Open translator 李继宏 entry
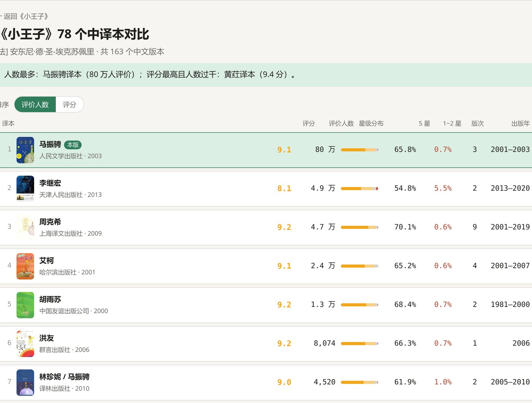The height and width of the screenshot is (403, 532). [x=50, y=183]
